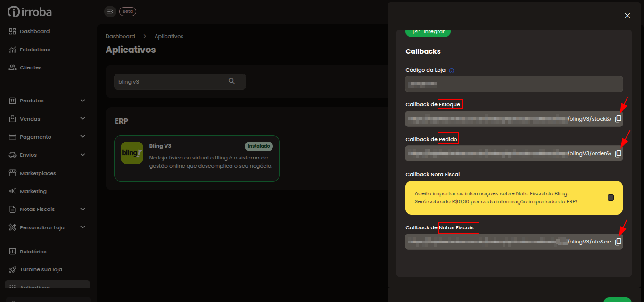Expand the Pagamento menu chevron
Screen dimensions: 644x302
(83, 137)
